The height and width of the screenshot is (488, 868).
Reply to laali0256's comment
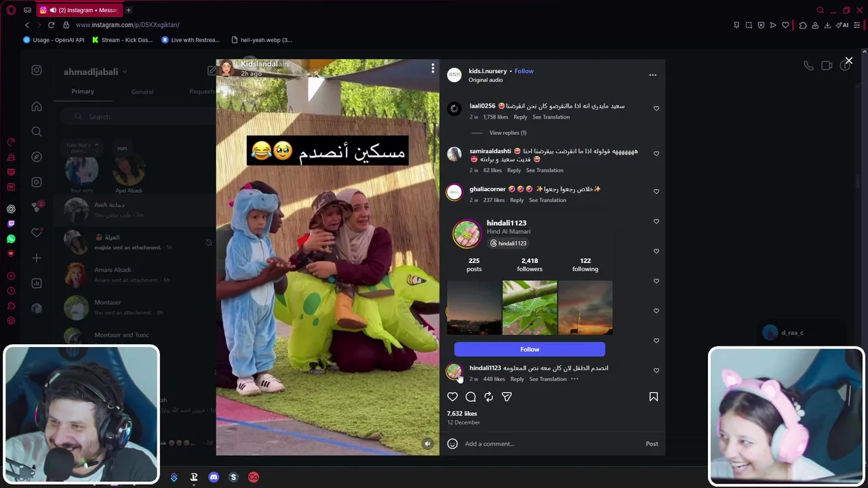[520, 117]
